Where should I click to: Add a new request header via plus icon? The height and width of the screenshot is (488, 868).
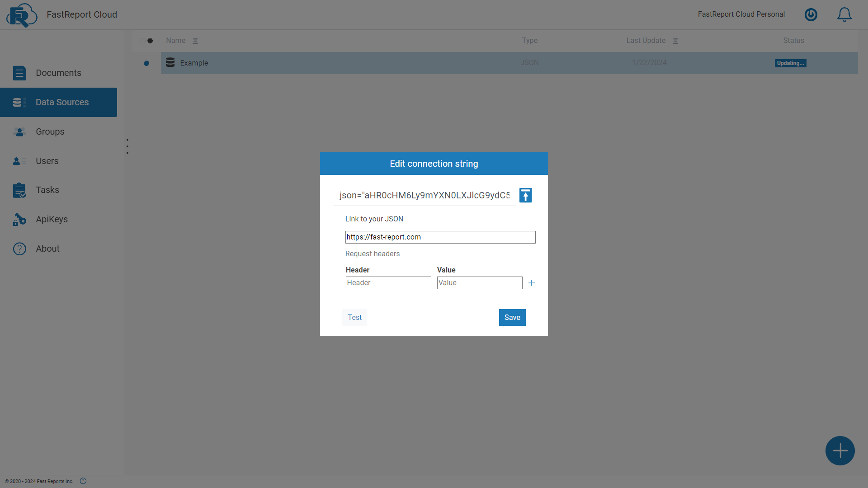coord(531,282)
